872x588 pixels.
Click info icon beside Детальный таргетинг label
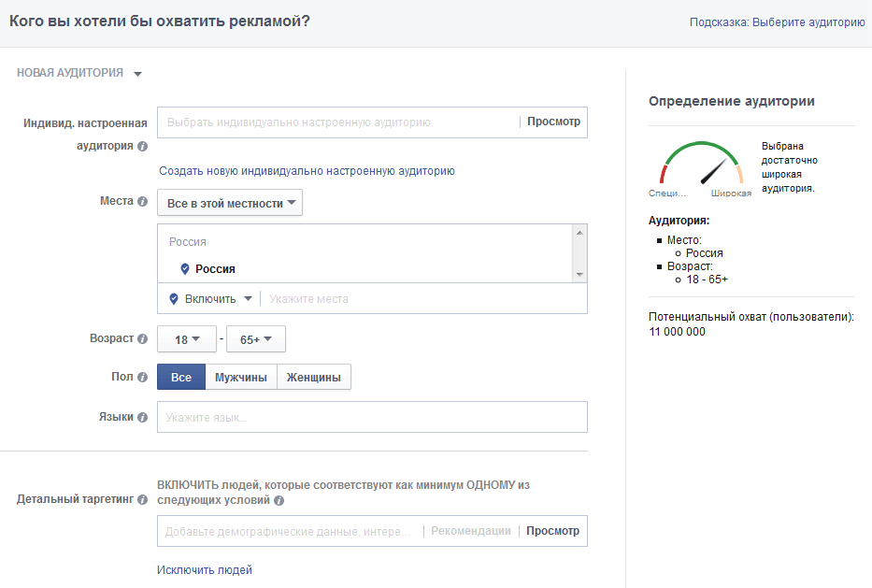[143, 500]
